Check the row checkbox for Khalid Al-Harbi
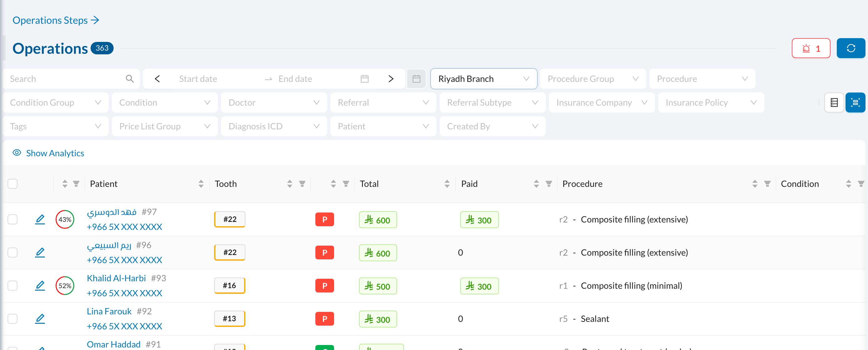This screenshot has height=350, width=868. point(12,286)
